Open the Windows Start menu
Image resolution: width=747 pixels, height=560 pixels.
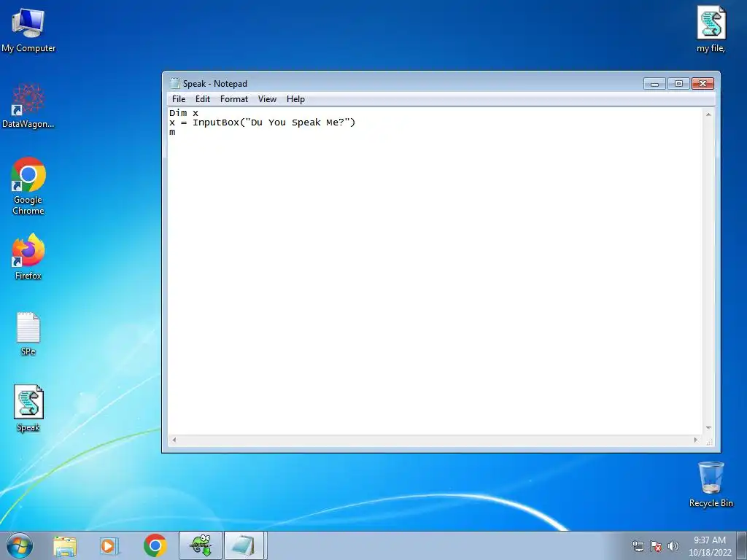20,545
